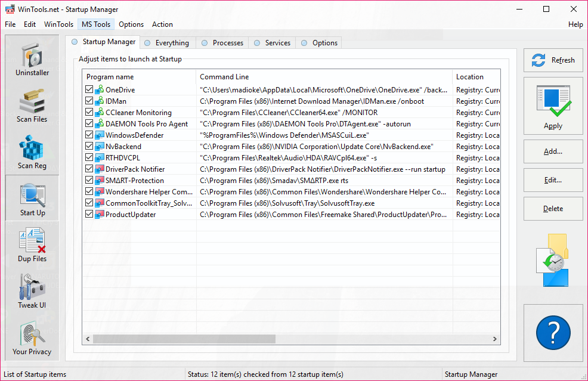
Task: Click the DAEMON Tools Pro Agent icon
Action: click(100, 123)
